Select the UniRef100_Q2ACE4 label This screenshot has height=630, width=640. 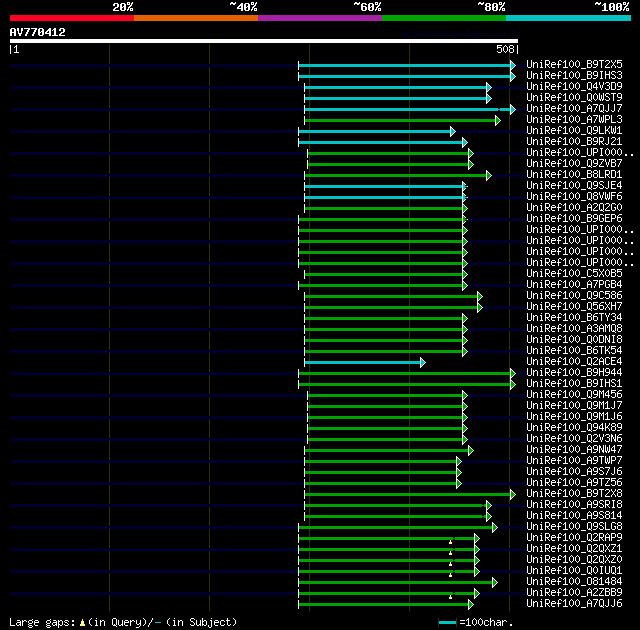574,362
